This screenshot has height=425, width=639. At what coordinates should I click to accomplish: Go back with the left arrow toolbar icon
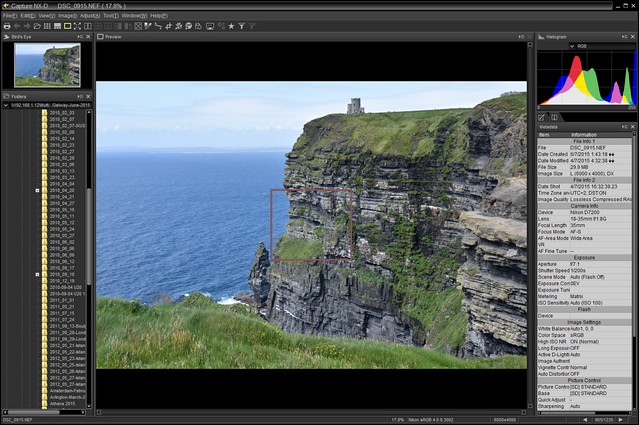[x=17, y=26]
